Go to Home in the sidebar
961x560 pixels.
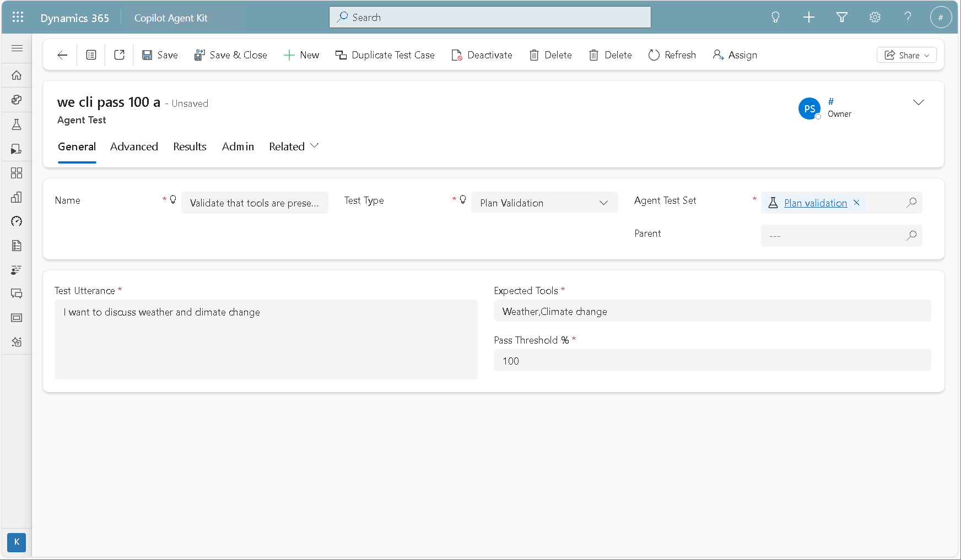point(17,75)
